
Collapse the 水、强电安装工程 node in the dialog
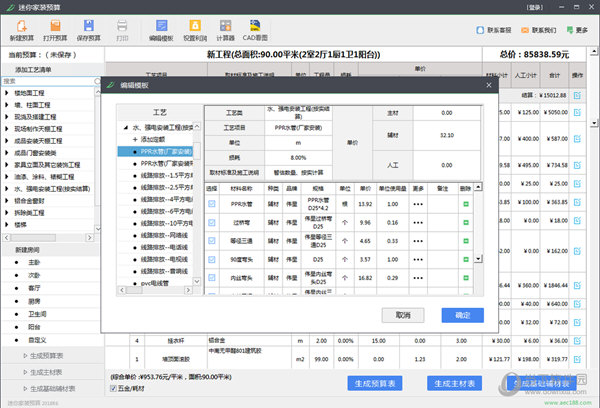click(126, 127)
